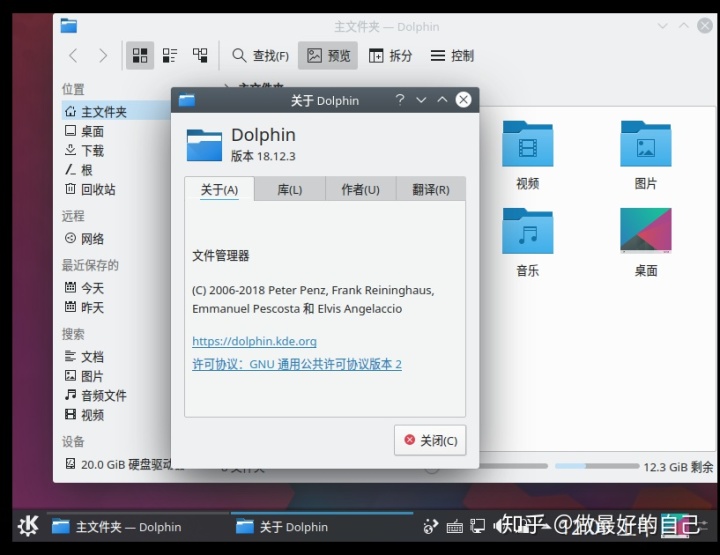Open 下载 in the places sidebar
The height and width of the screenshot is (555, 720).
click(x=84, y=151)
